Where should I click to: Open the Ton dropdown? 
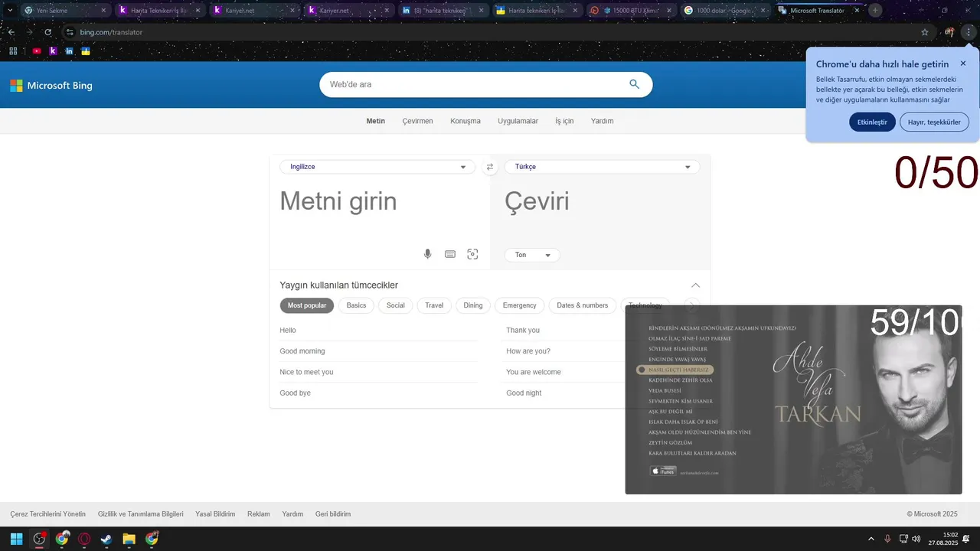coord(532,255)
